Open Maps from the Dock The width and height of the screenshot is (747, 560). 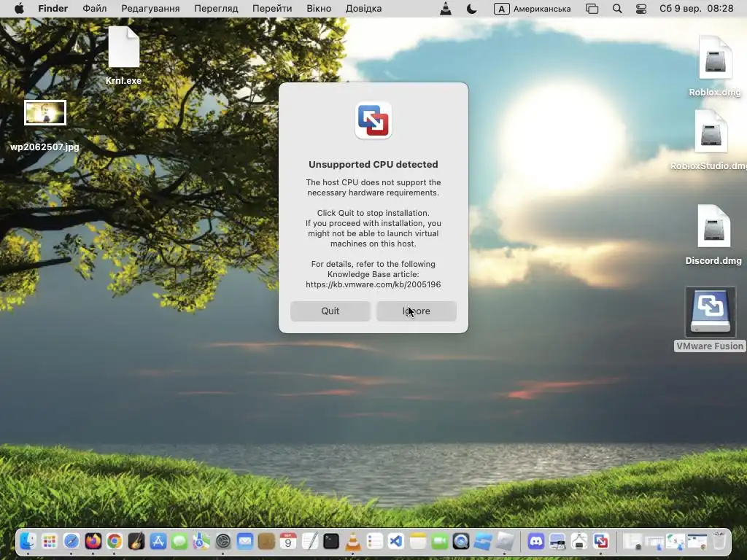coord(201,542)
